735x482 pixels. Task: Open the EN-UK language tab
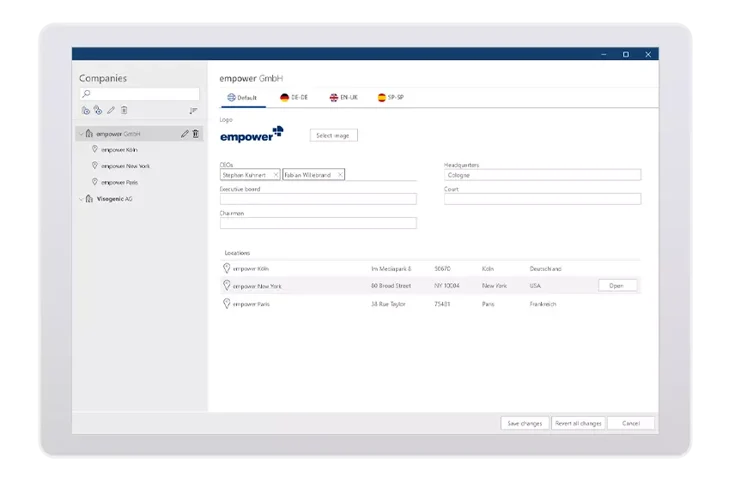344,98
